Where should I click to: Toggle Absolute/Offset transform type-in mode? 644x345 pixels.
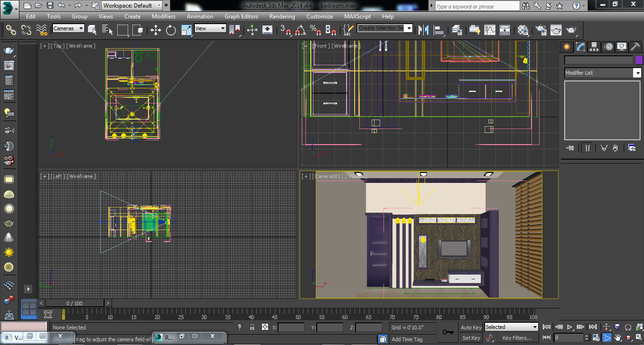tap(265, 327)
